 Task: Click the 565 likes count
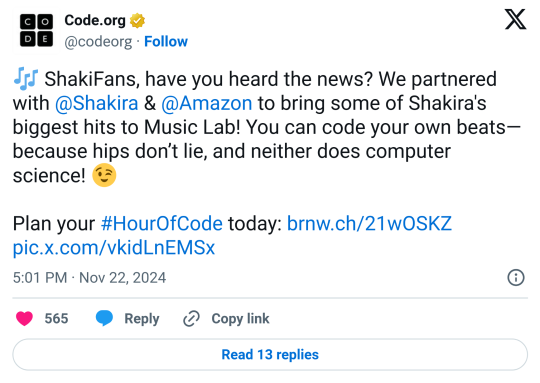coord(56,318)
